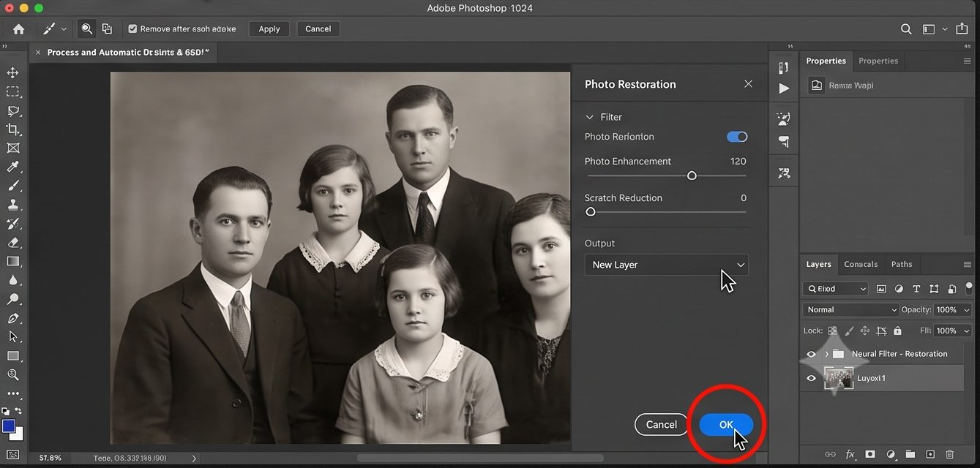Select the Crop tool
This screenshot has height=468, width=980.
13,129
